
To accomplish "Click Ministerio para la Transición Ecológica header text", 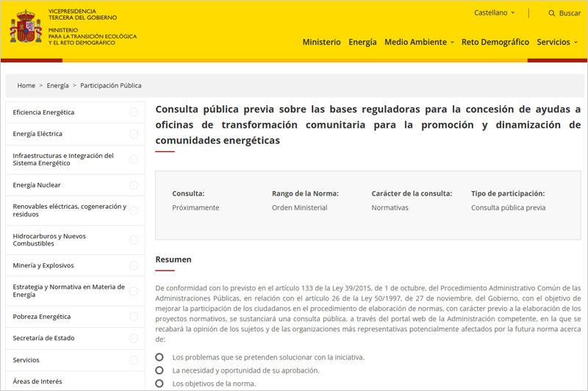I will tap(93, 36).
